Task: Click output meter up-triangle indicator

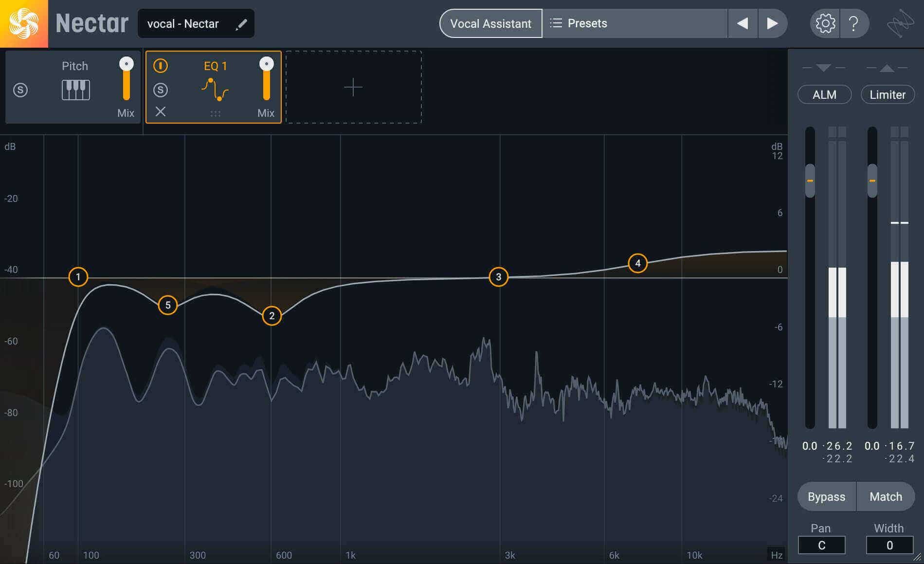Action: tap(887, 68)
